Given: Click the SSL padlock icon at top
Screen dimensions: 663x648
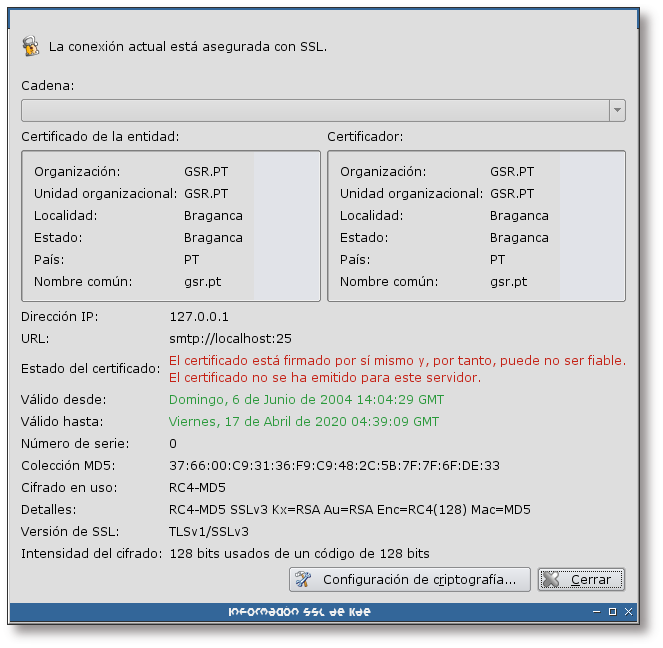Looking at the screenshot, I should (x=31, y=46).
